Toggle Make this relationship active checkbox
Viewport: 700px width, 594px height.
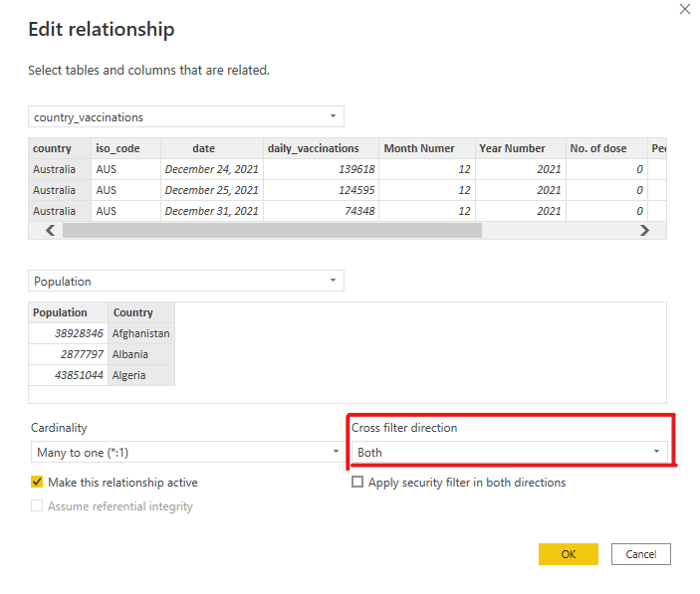(x=37, y=483)
